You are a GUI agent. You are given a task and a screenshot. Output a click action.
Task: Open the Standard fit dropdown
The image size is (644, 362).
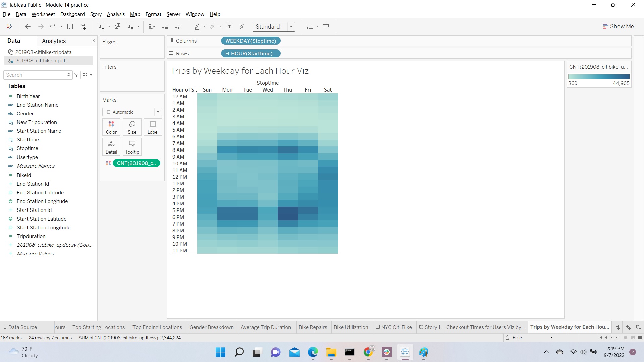point(273,27)
